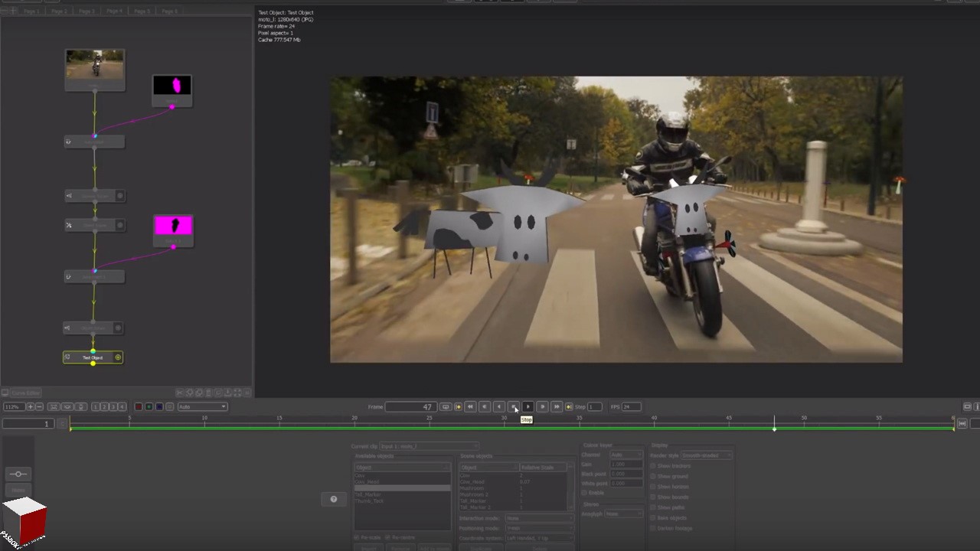Toggle the Re-scale checkbox
The height and width of the screenshot is (551, 980).
point(358,537)
